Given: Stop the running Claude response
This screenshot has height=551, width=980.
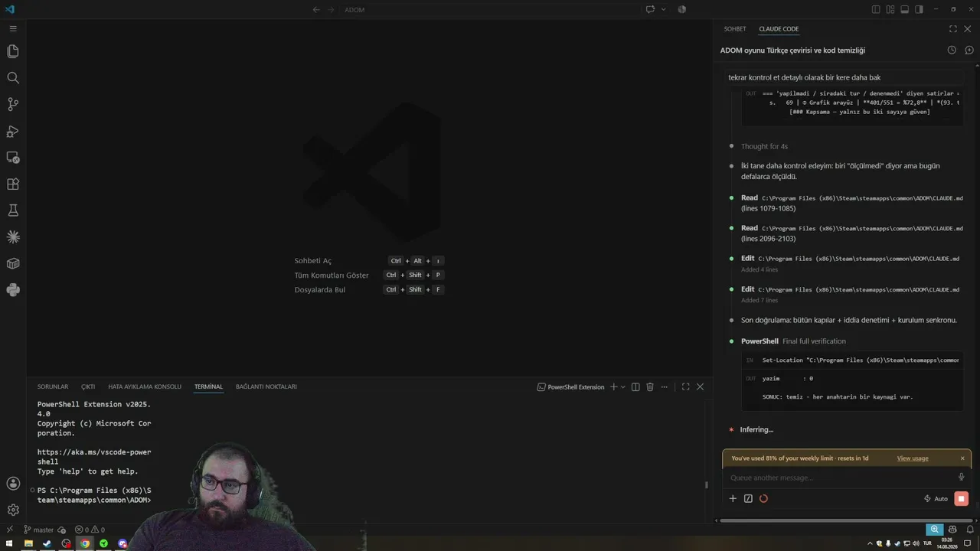Looking at the screenshot, I should point(962,498).
